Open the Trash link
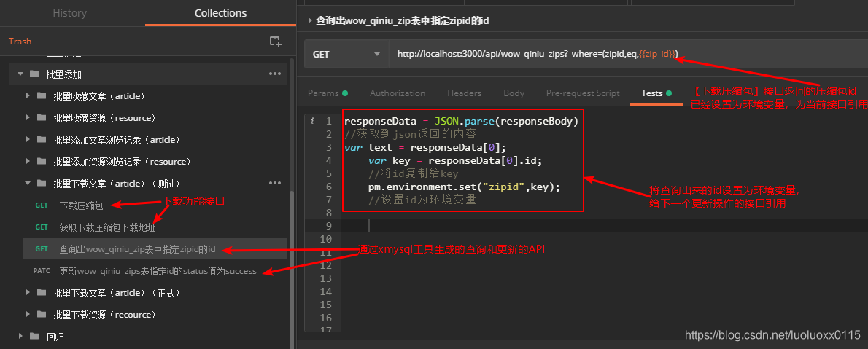Image resolution: width=868 pixels, height=349 pixels. pos(20,42)
